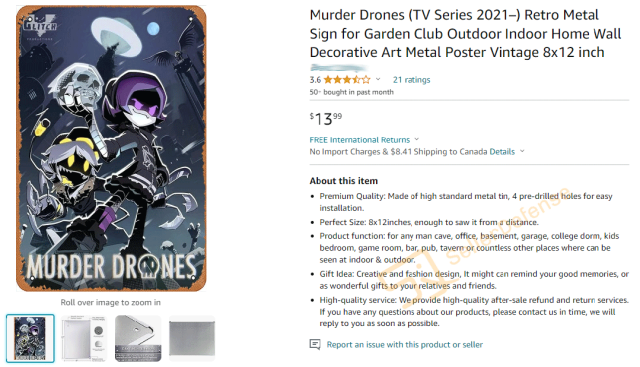Open shipping Details link

click(x=502, y=152)
